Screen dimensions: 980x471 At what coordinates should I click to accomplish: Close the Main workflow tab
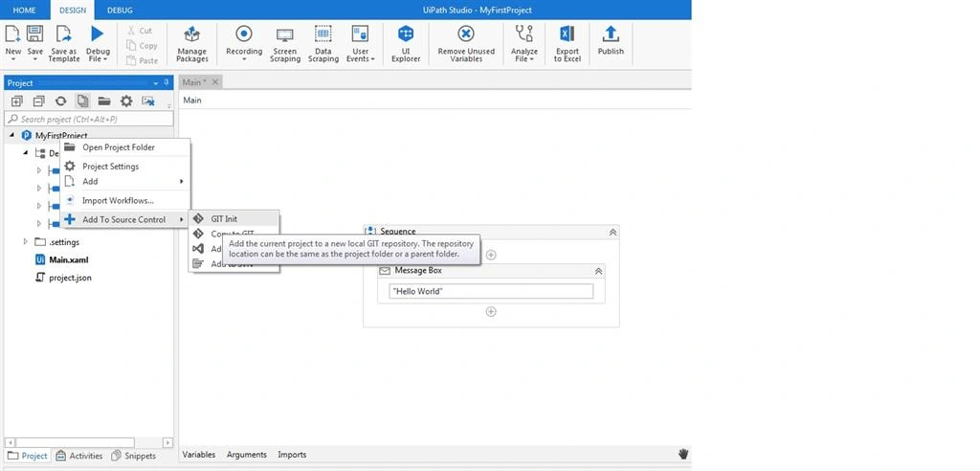point(215,82)
